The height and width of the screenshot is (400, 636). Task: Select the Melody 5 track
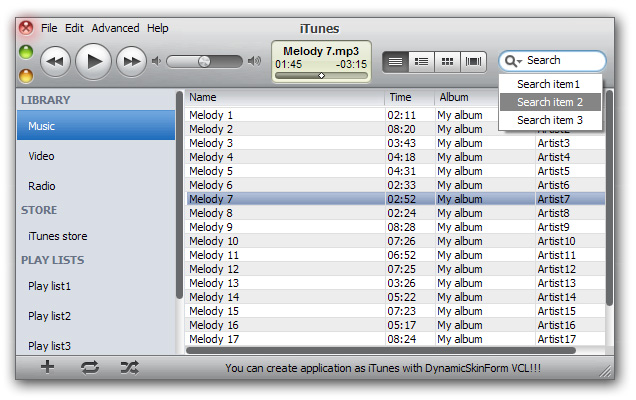pyautogui.click(x=395, y=171)
